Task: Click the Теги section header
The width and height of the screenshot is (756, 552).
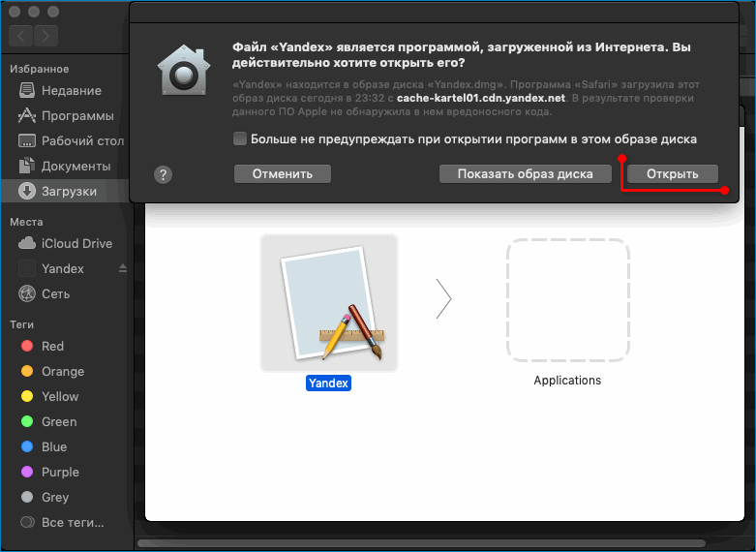Action: pos(21,324)
